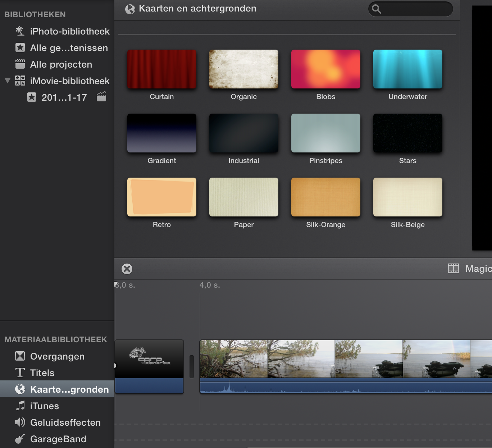Select the Underwater background thumbnail
This screenshot has width=492, height=448.
(x=407, y=69)
